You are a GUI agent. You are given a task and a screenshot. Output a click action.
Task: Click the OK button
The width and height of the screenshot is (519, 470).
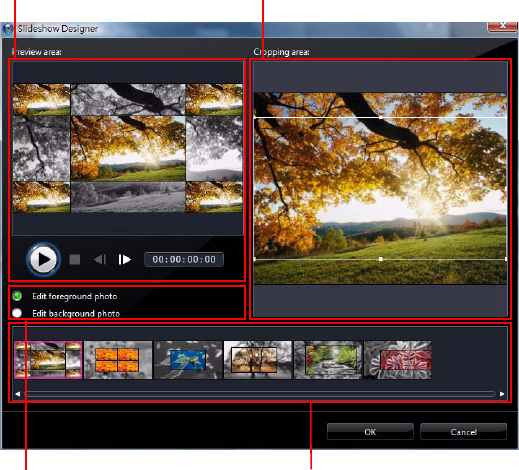pyautogui.click(x=370, y=432)
